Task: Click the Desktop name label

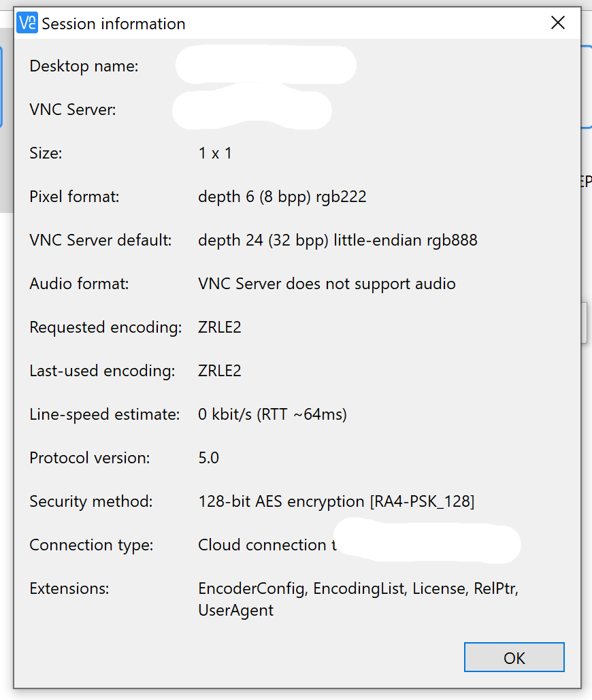Action: click(x=84, y=66)
